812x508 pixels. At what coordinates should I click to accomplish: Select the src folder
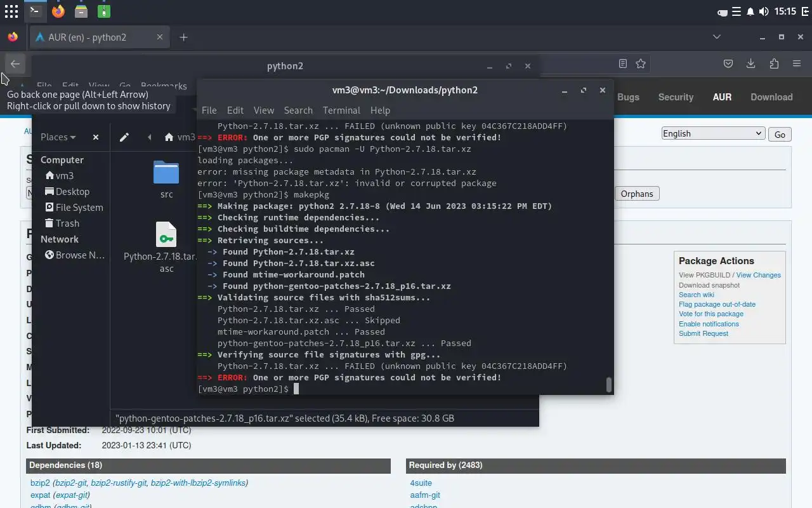[166, 179]
